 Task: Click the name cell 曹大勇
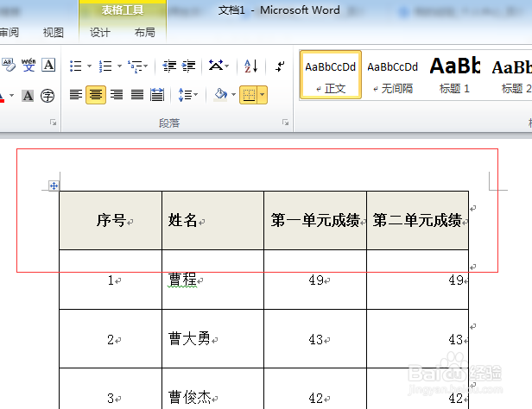pos(213,338)
